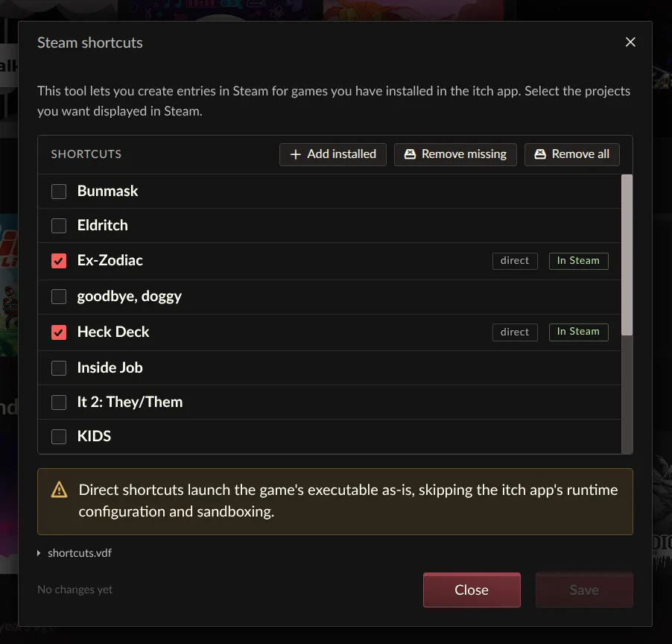Tick the Eldritch checkbox
672x644 pixels.
click(x=59, y=226)
